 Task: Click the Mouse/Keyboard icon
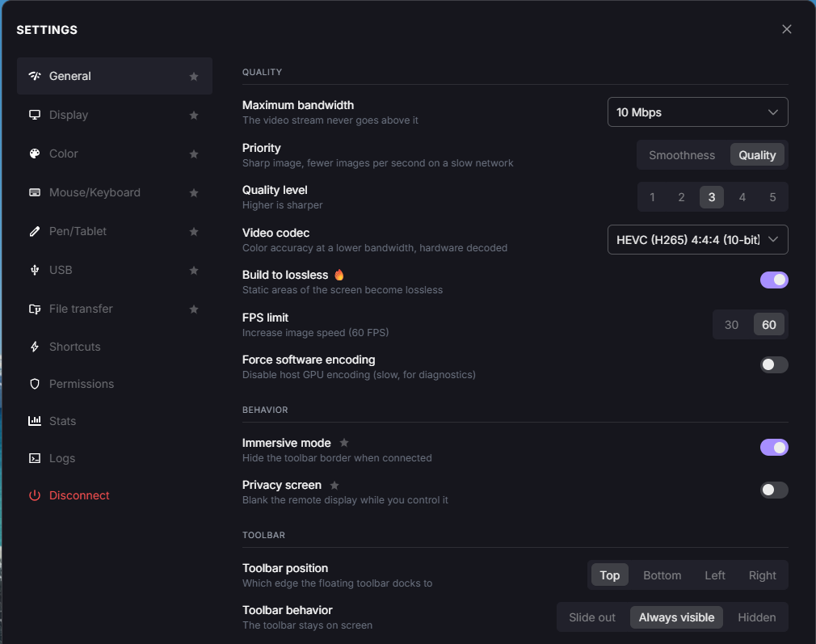[35, 192]
